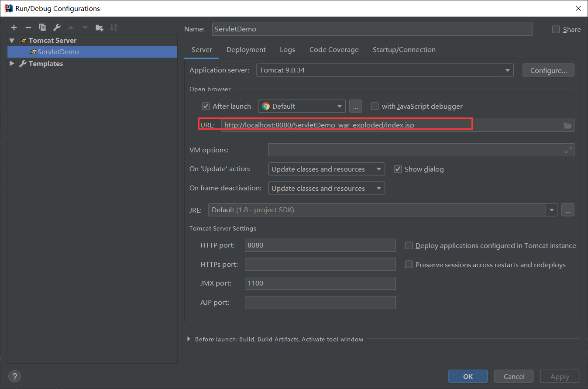
Task: Open the Startup/Connection tab
Action: (x=404, y=50)
